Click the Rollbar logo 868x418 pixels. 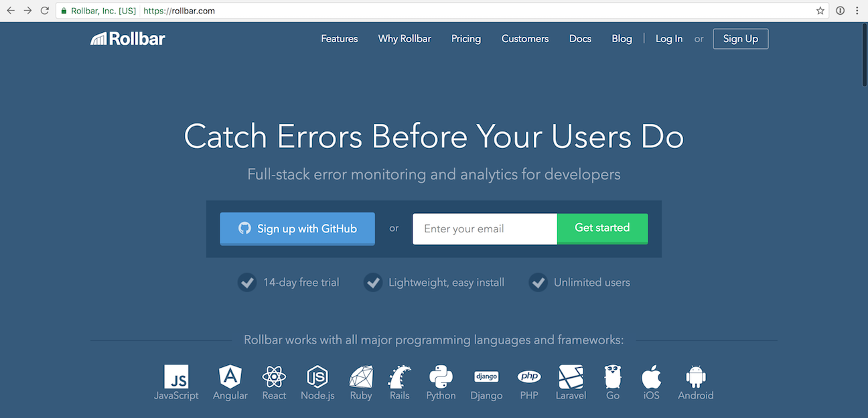click(x=127, y=38)
